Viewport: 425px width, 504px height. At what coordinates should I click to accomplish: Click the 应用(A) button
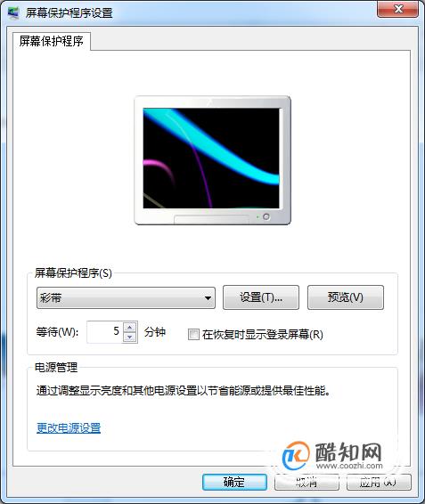pos(379,482)
